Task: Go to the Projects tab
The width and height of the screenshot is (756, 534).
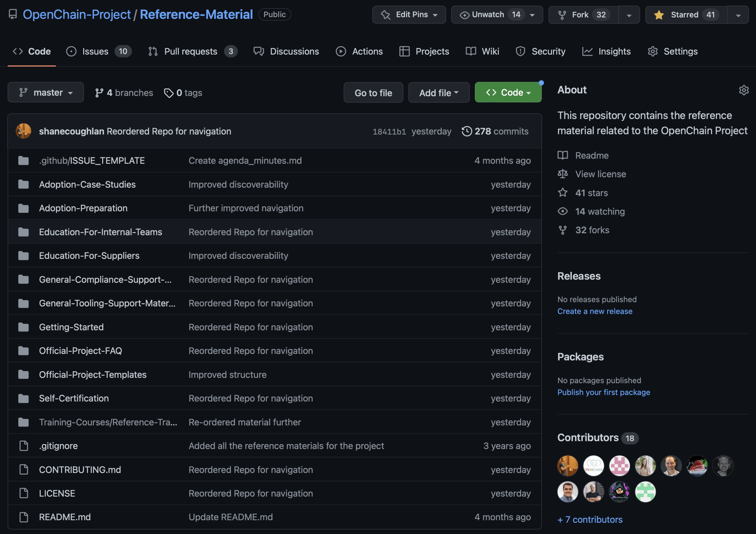Action: (424, 51)
